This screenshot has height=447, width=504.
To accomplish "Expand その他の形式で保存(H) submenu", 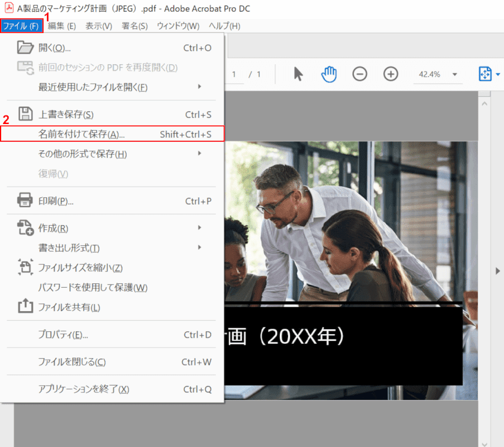I will coord(112,154).
